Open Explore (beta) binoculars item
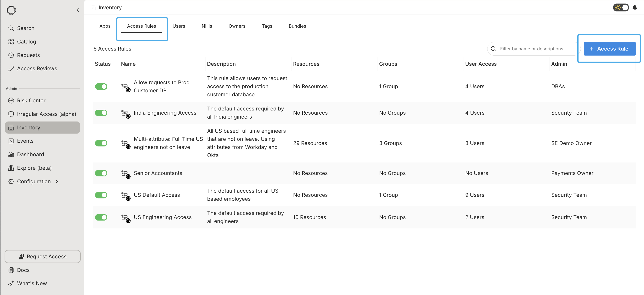Screen dimensions: 644x295 [34, 168]
